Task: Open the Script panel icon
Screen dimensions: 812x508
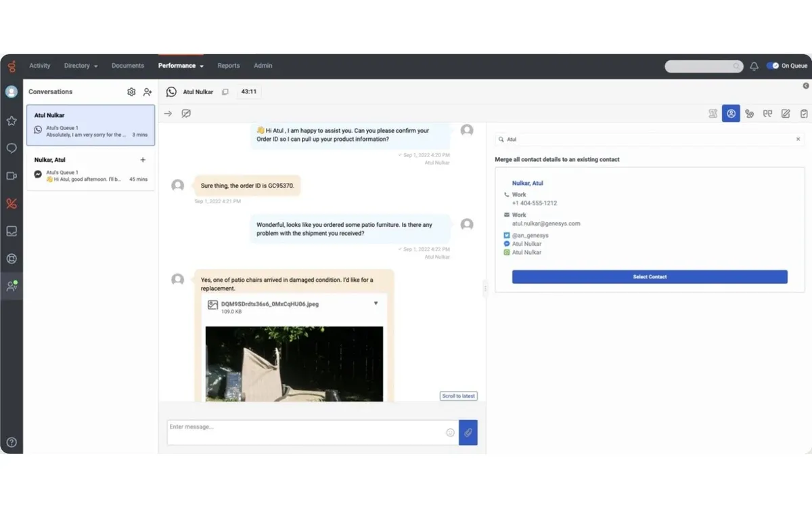Action: (x=713, y=114)
